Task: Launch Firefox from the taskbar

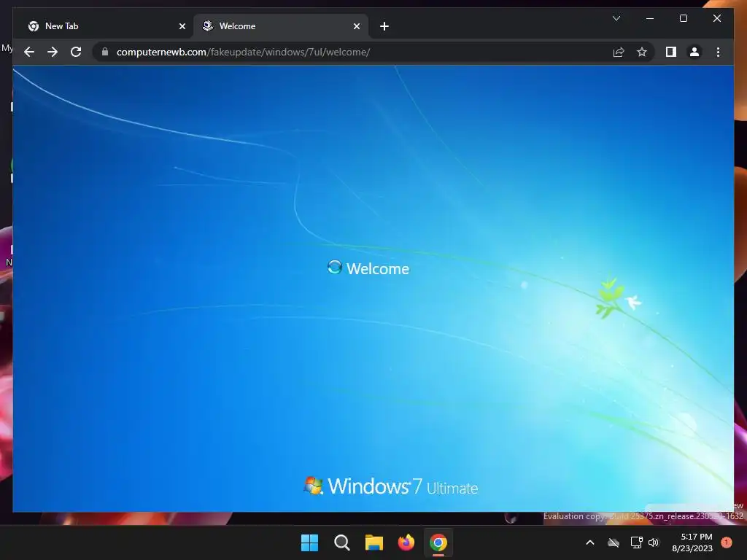Action: 406,542
